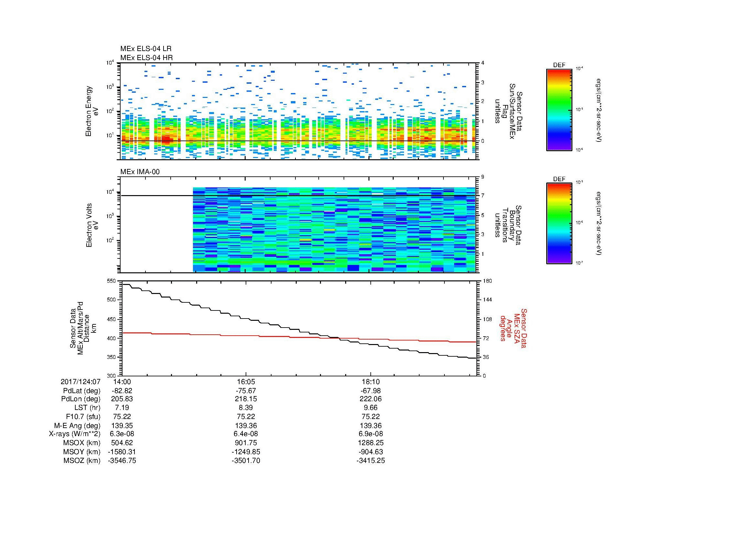Click the 16:05 time tick label

[x=246, y=382]
